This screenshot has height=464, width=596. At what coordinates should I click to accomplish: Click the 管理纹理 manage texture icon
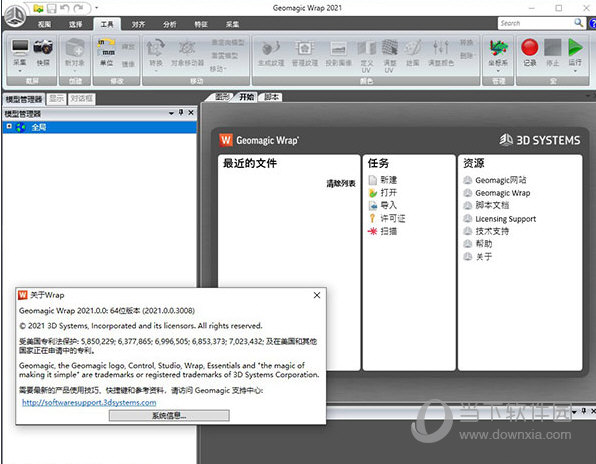pyautogui.click(x=304, y=48)
